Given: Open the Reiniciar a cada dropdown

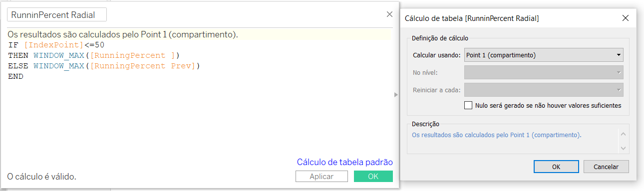Looking at the screenshot, I should tap(544, 90).
